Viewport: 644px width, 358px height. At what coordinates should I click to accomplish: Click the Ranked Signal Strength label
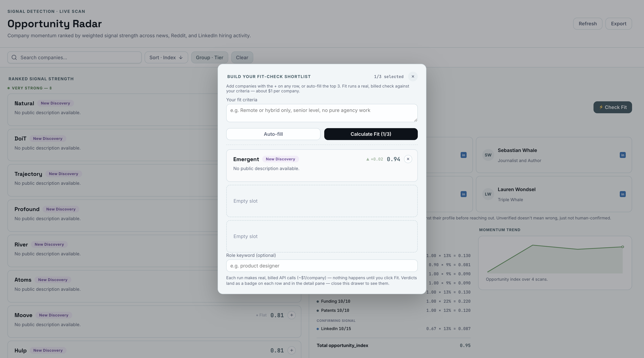coord(41,79)
